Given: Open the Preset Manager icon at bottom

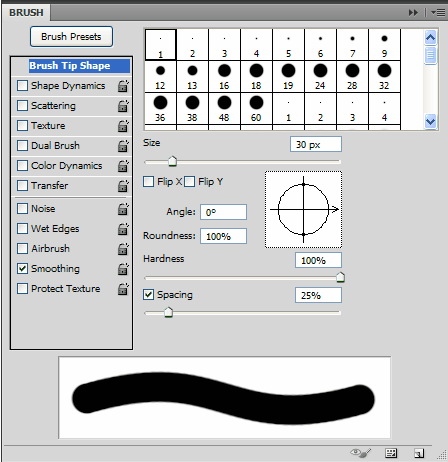Looking at the screenshot, I should click(x=391, y=453).
